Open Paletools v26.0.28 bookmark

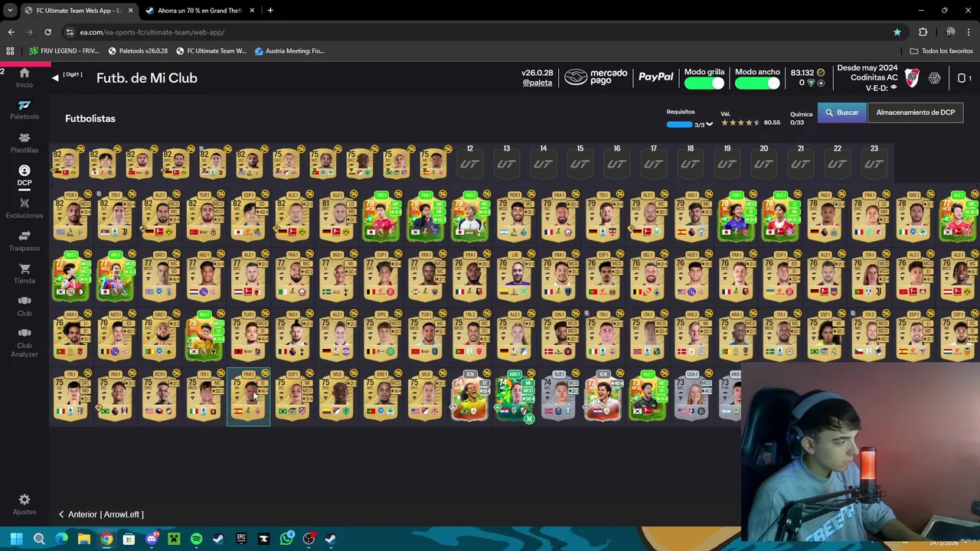point(138,51)
